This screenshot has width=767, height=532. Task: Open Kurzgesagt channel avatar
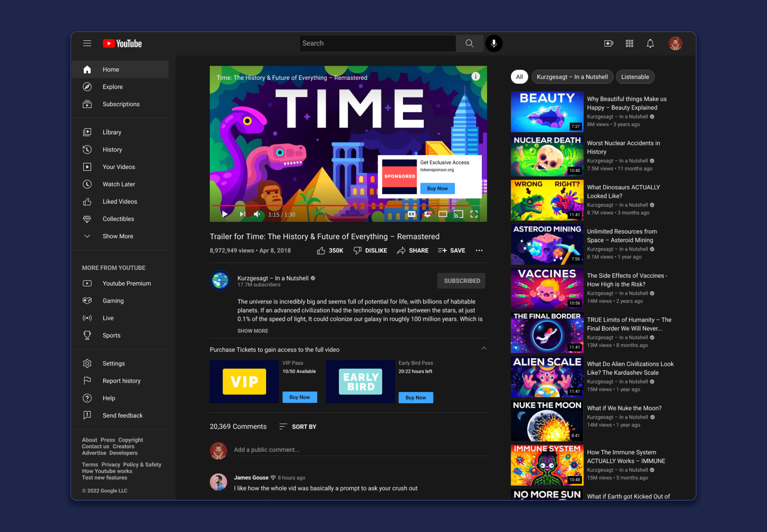(220, 280)
